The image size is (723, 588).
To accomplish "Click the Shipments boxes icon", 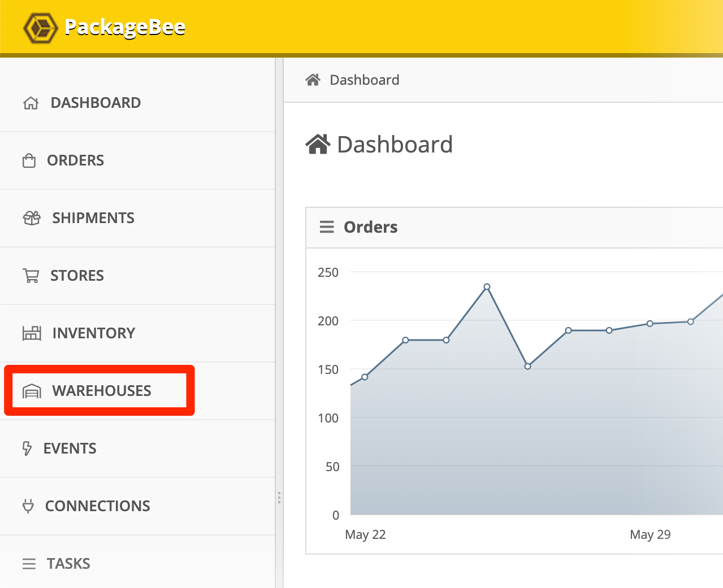I will tap(32, 218).
